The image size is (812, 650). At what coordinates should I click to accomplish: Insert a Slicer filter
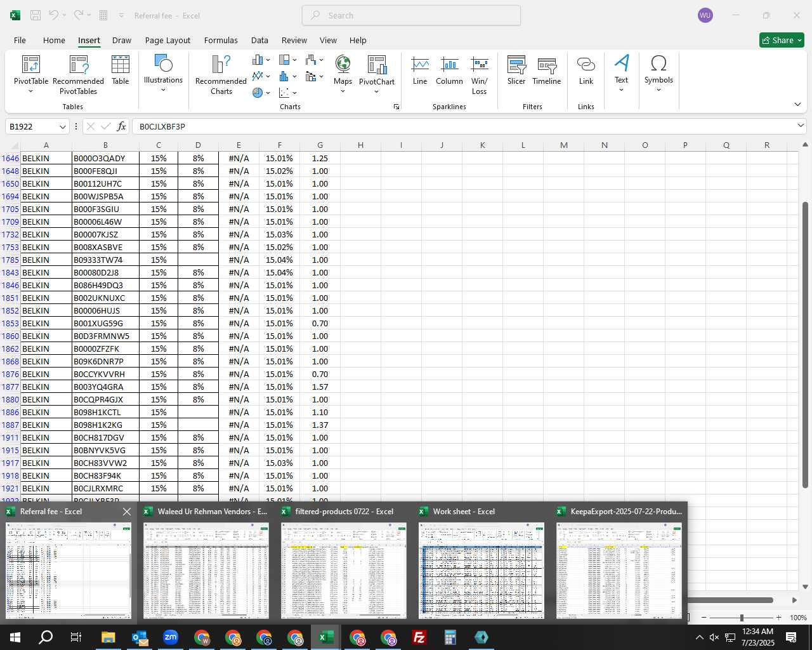[x=516, y=70]
